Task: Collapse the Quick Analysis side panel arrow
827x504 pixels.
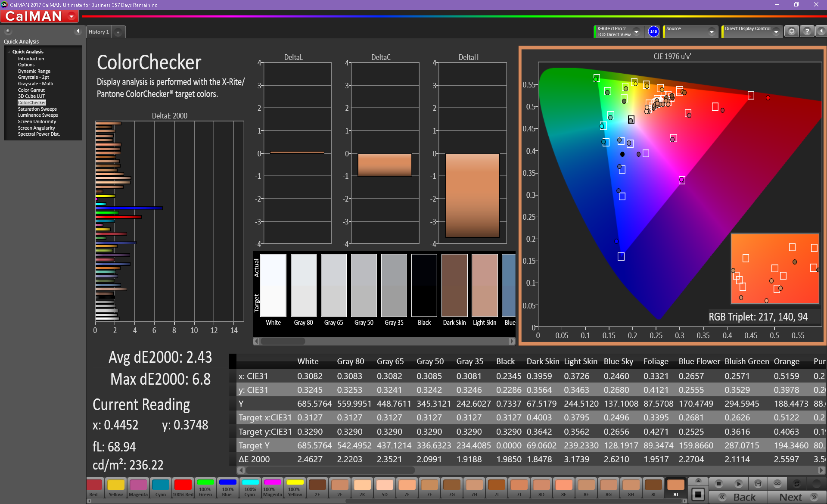Action: coord(78,31)
